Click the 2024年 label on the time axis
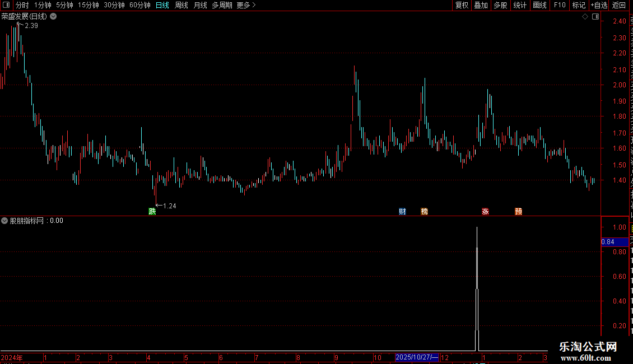The image size is (633, 364). tap(12, 358)
